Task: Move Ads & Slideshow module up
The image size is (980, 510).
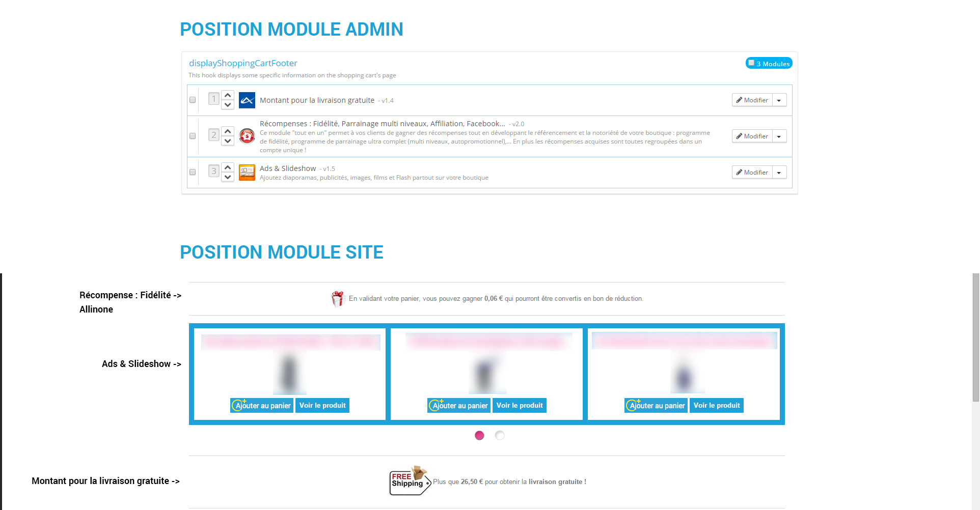Action: [228, 167]
